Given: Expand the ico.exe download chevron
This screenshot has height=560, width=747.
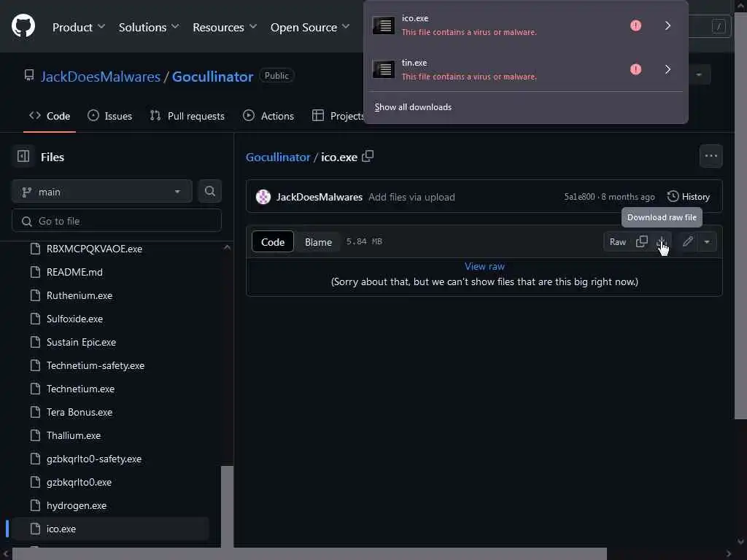Looking at the screenshot, I should (667, 26).
